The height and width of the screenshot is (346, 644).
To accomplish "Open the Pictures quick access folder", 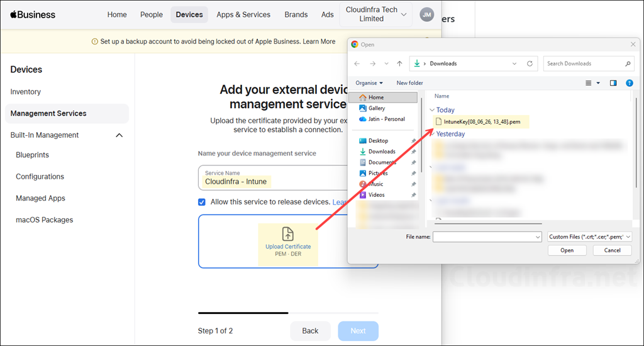I will click(378, 173).
